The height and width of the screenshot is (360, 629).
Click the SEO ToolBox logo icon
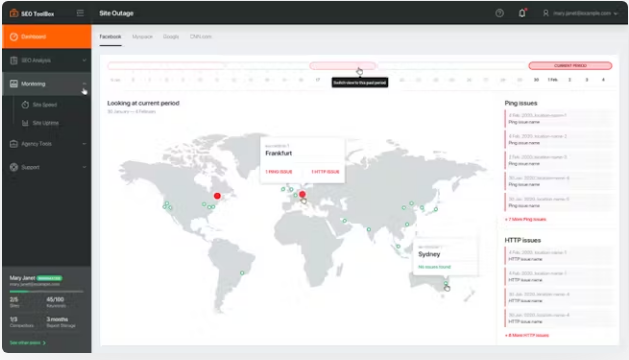tap(14, 13)
